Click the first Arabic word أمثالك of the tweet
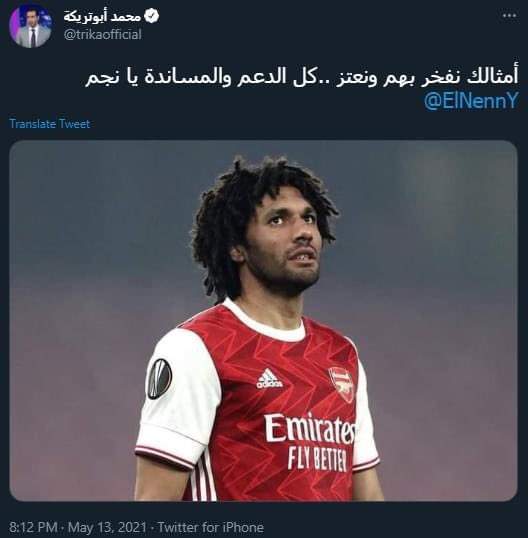This screenshot has height=538, width=528. tap(492, 76)
